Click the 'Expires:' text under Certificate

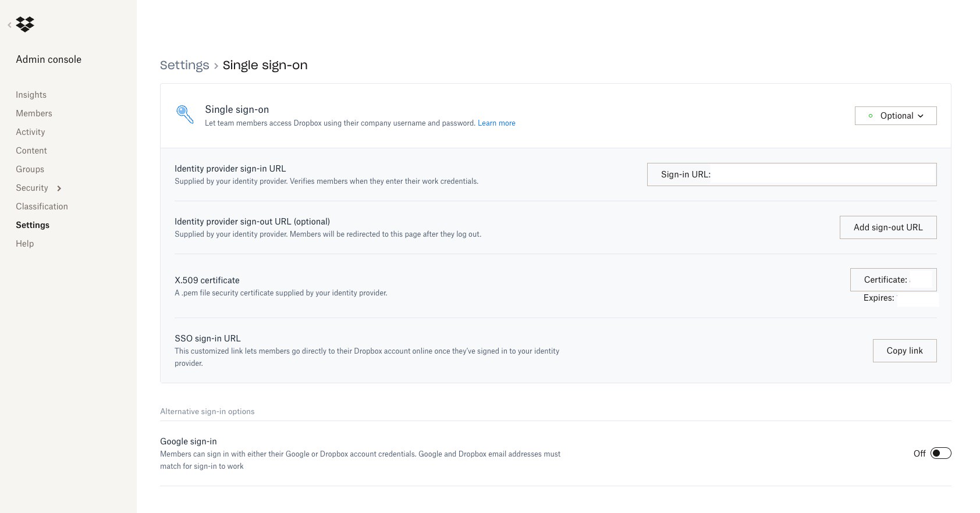coord(879,298)
